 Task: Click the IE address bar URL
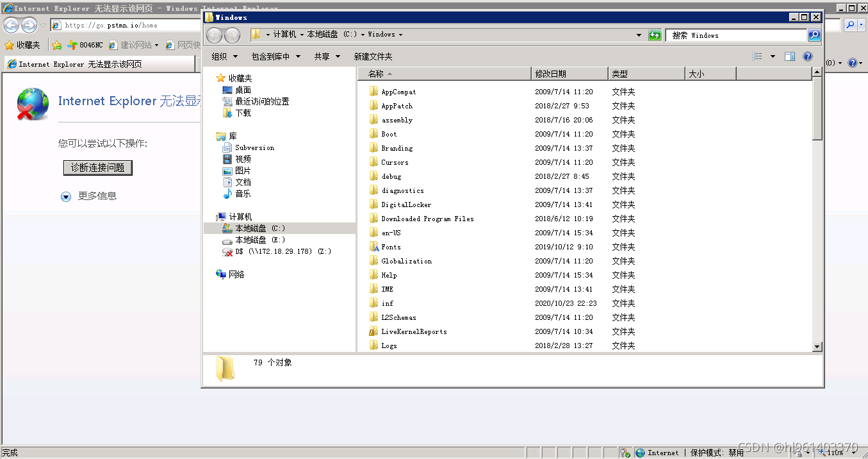(111, 26)
